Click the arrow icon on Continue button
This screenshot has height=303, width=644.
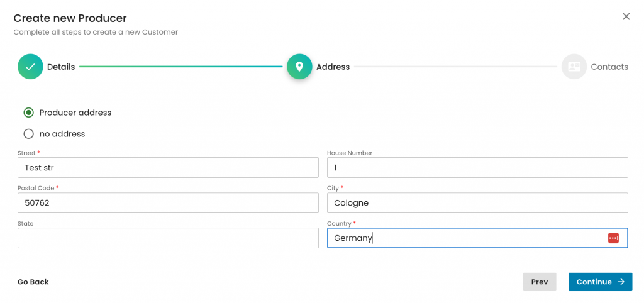click(621, 282)
